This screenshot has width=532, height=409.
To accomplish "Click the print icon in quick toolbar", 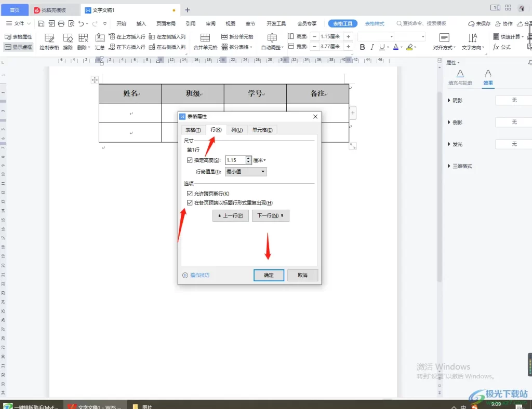I will (61, 24).
